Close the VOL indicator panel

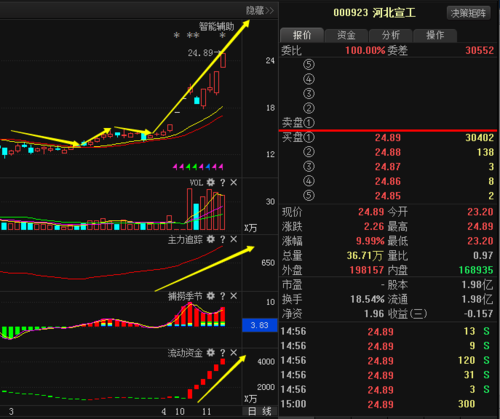pyautogui.click(x=234, y=182)
